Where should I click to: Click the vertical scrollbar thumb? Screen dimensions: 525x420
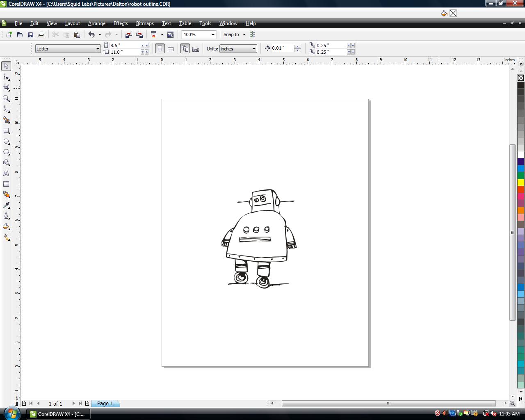512,233
